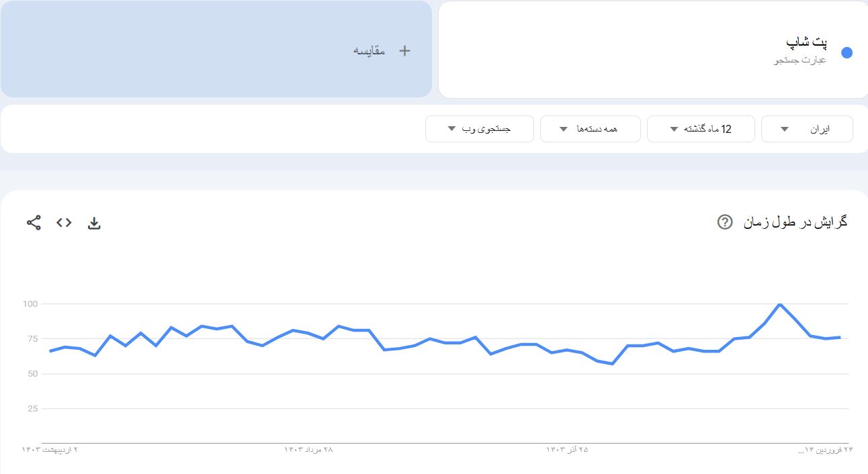Click the ۲۵ آذر ۱۴۰۳ date label

point(566,449)
